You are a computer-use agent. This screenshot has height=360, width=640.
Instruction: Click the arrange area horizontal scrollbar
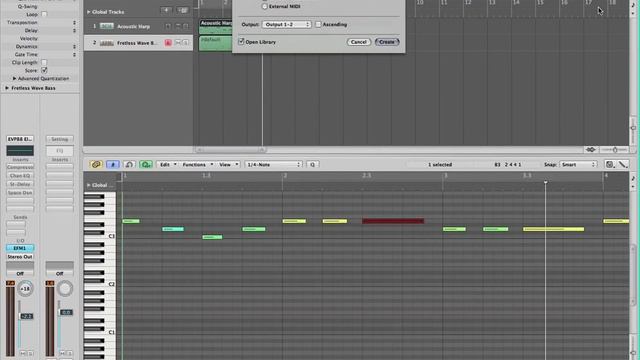pyautogui.click(x=230, y=150)
